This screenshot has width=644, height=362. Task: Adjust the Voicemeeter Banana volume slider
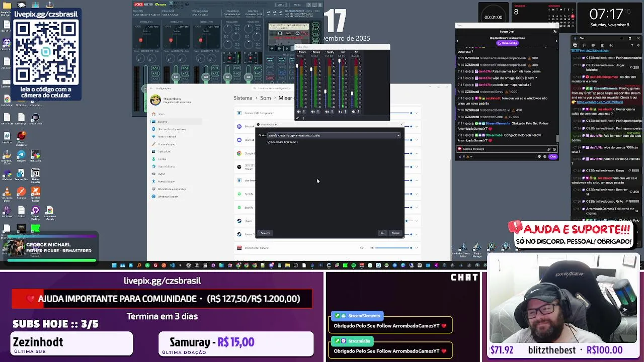click(393, 248)
